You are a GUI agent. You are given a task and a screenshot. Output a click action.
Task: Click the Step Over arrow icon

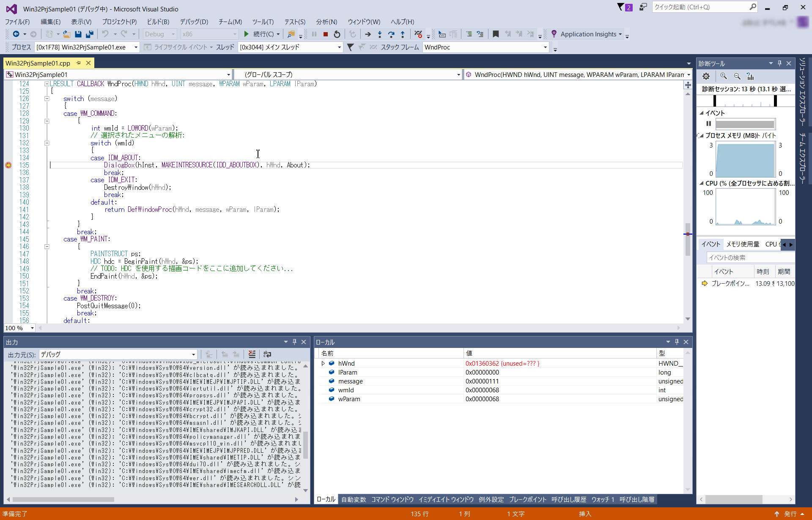(x=391, y=34)
